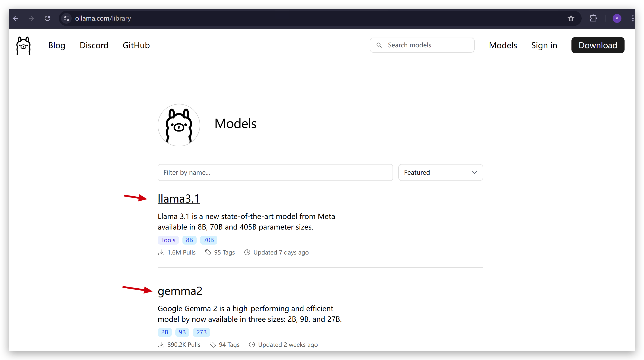Focus the Search models field
The width and height of the screenshot is (644, 360).
[x=422, y=45]
